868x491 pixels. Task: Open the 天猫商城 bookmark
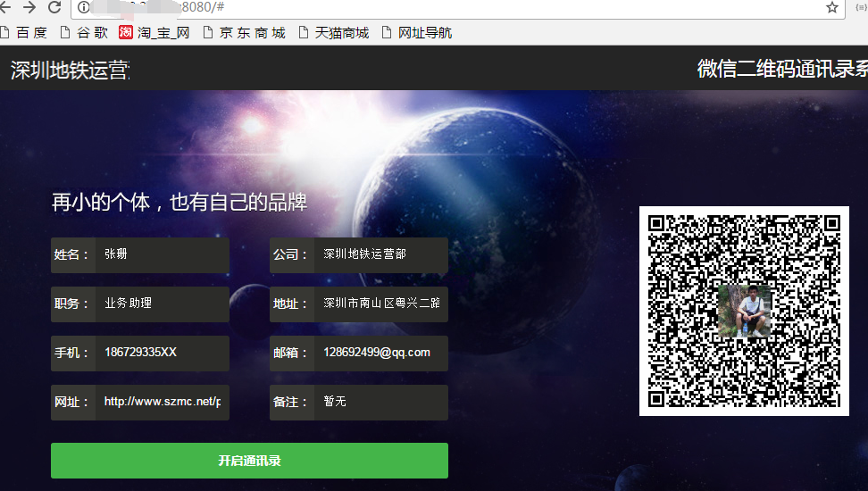click(334, 33)
